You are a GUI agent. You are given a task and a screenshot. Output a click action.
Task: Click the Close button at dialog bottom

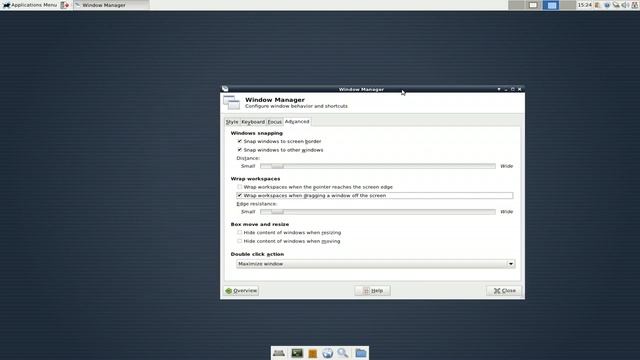click(x=504, y=291)
